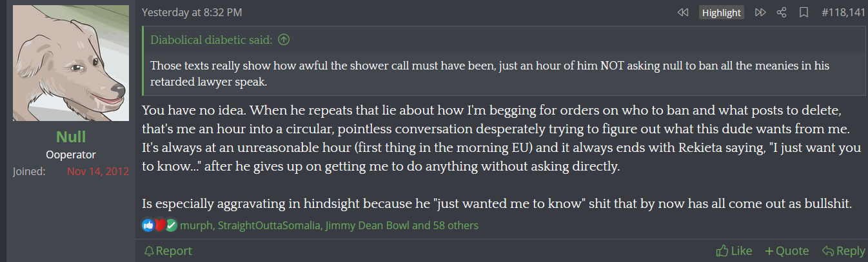The image size is (868, 262).
Task: Like the post by Null
Action: 734,250
